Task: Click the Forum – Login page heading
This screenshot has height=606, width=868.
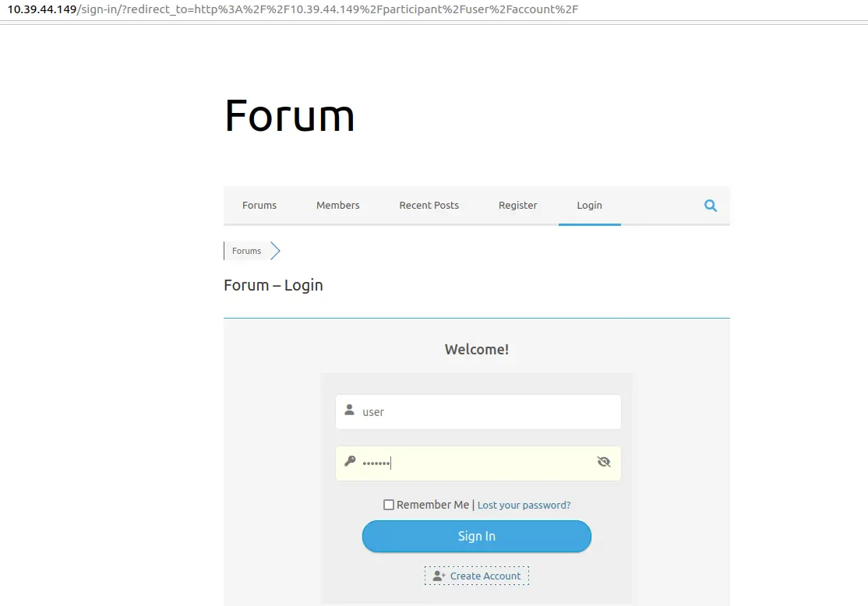Action: pyautogui.click(x=273, y=285)
